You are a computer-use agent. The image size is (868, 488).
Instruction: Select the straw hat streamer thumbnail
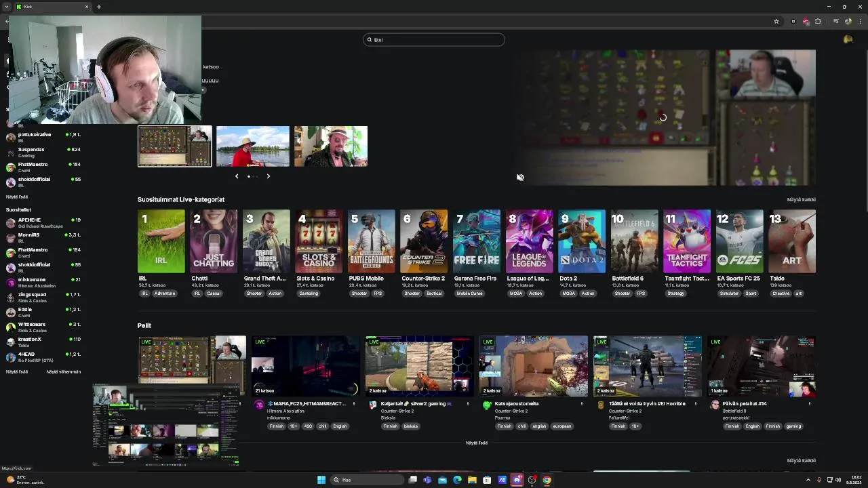pyautogui.click(x=331, y=146)
